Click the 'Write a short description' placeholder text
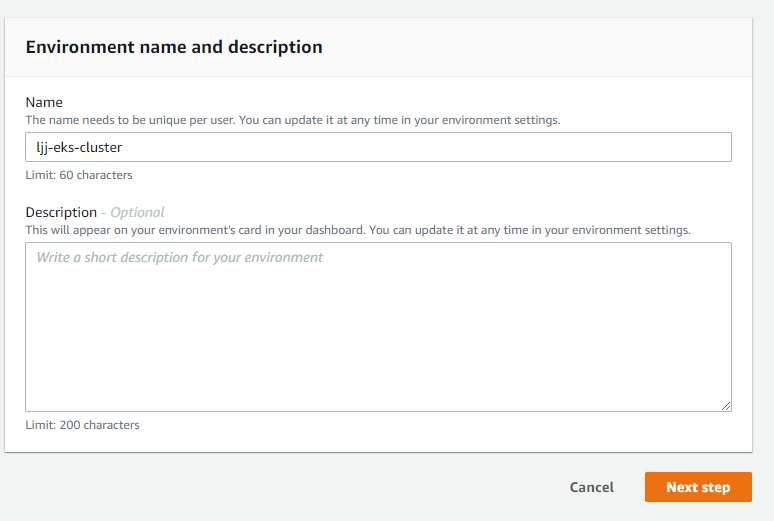774x521 pixels. [x=180, y=257]
